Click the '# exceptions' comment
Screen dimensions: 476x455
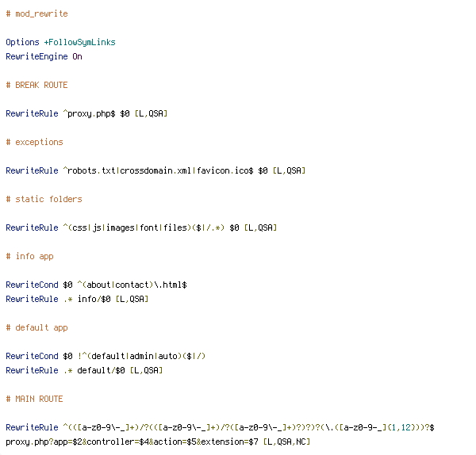click(x=34, y=142)
